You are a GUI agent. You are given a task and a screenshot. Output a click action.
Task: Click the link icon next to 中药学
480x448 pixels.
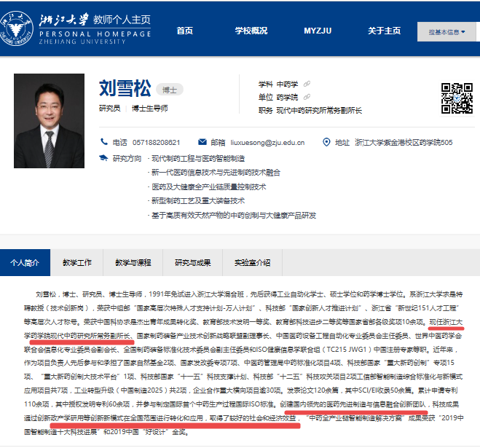[x=307, y=84]
